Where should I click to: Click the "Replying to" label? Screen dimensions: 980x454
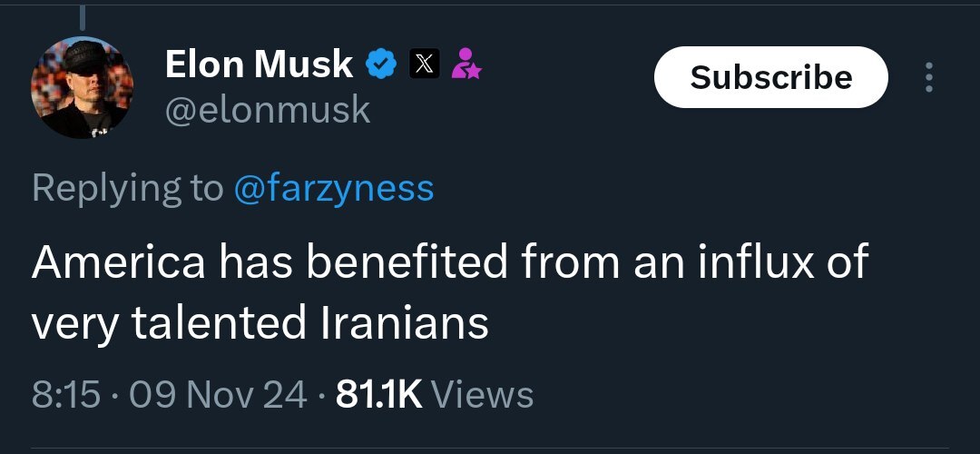pos(127,188)
